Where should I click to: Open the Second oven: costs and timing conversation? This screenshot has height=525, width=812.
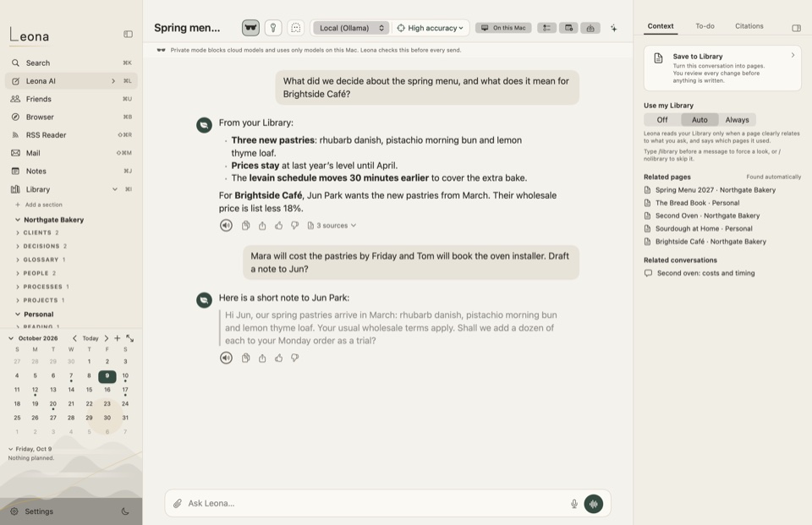click(700, 273)
